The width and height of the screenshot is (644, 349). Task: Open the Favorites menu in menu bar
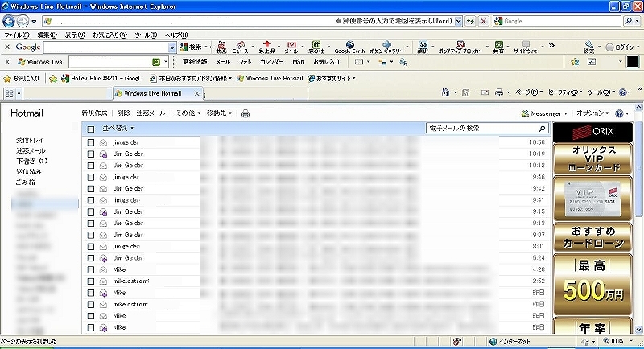coord(110,35)
